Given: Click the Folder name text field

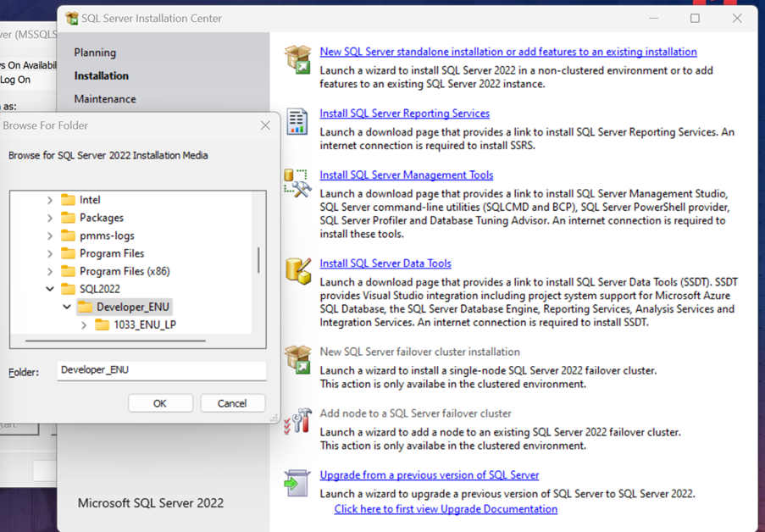Looking at the screenshot, I should 161,370.
